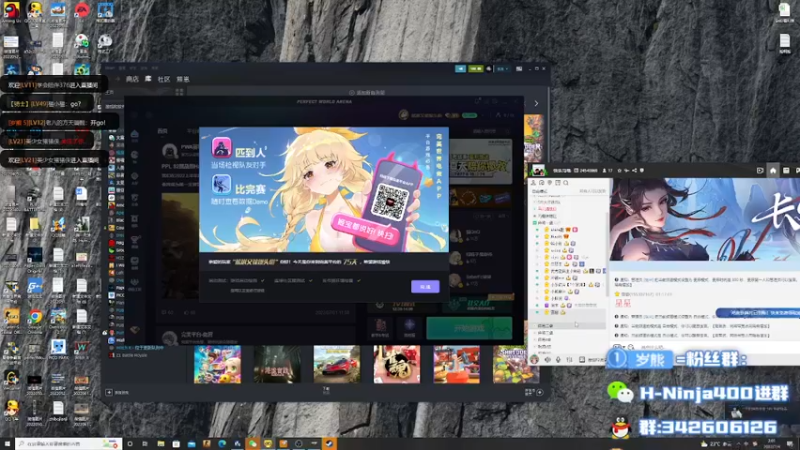800x450 pixels.
Task: Open Steam downloads status in bottom bar
Action: (326, 391)
